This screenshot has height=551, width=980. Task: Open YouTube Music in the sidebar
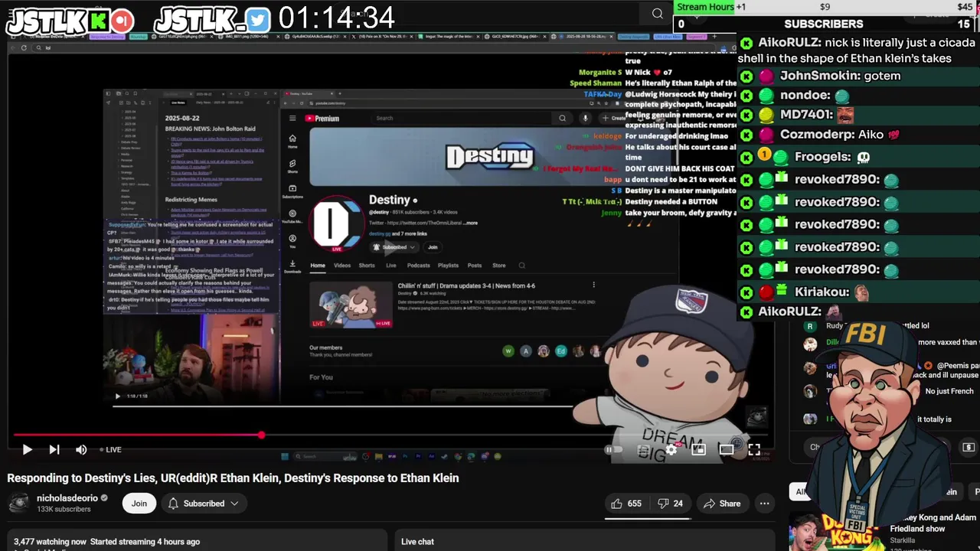point(292,217)
